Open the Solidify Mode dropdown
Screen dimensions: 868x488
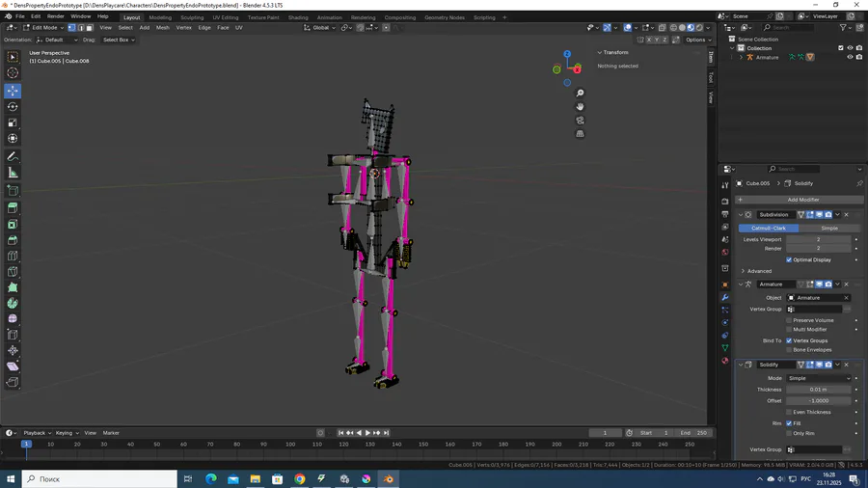819,378
